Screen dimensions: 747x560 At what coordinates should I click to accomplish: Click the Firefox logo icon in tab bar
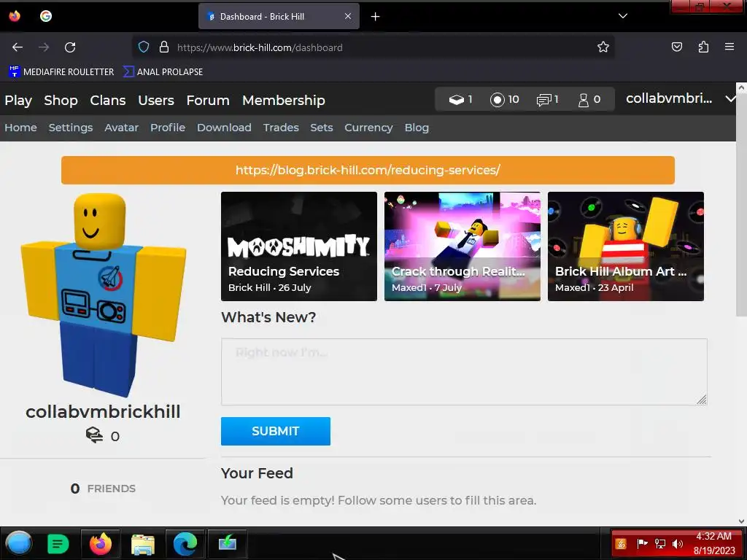pos(15,16)
